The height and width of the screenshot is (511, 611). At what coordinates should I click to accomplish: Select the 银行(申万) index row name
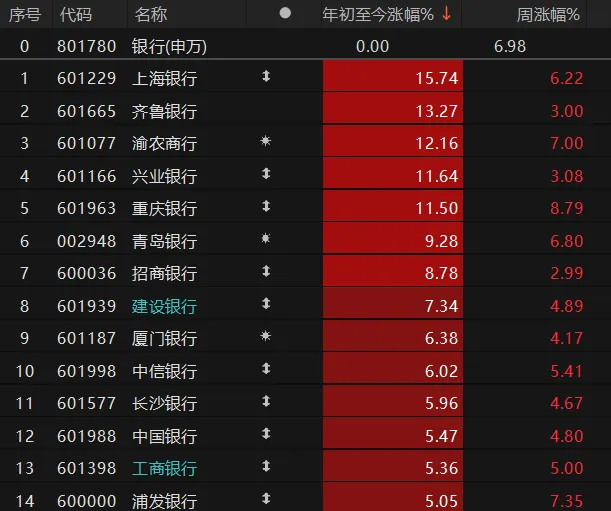click(169, 46)
